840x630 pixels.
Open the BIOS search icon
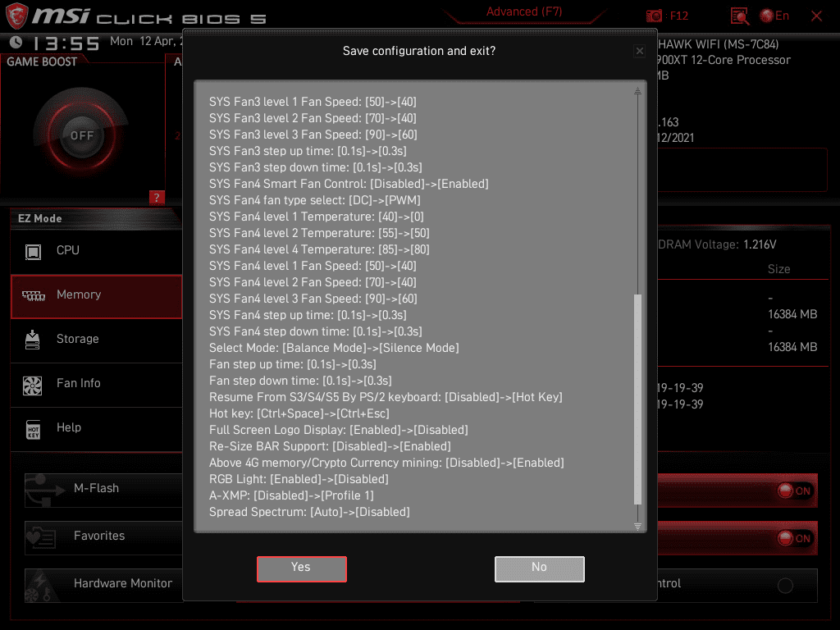(x=740, y=16)
